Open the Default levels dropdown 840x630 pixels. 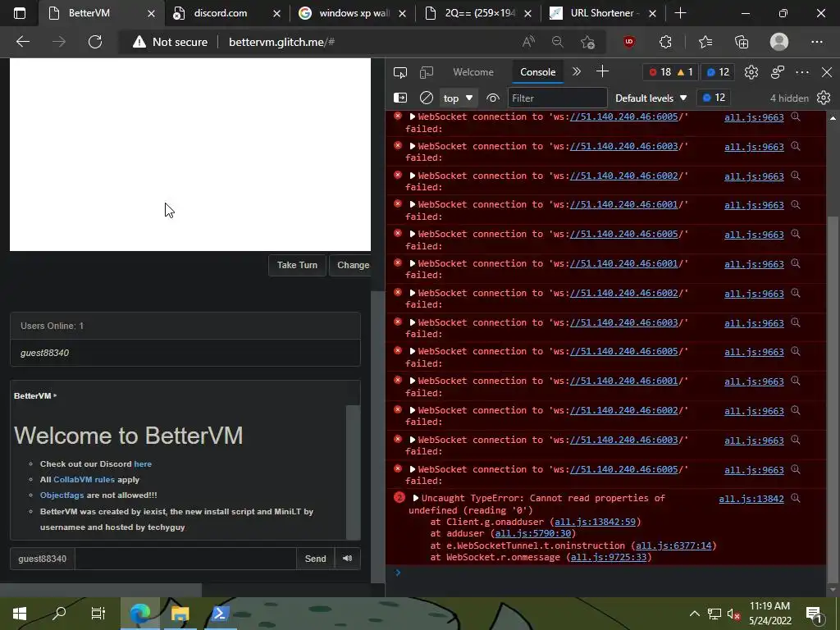(x=651, y=98)
